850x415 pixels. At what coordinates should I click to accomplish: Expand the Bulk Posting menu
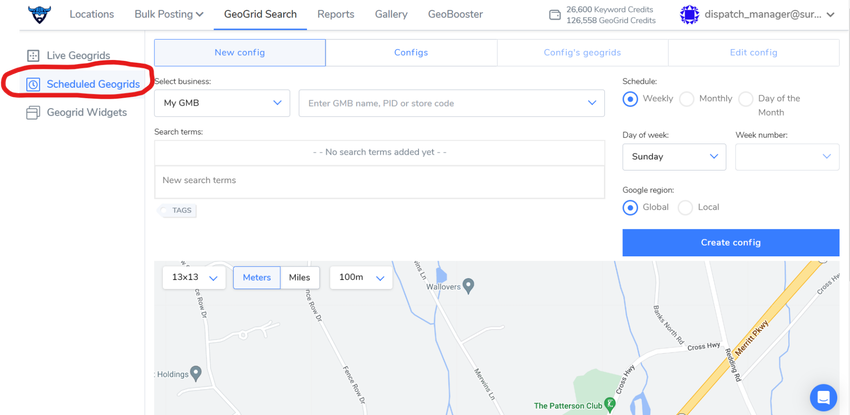pyautogui.click(x=169, y=14)
